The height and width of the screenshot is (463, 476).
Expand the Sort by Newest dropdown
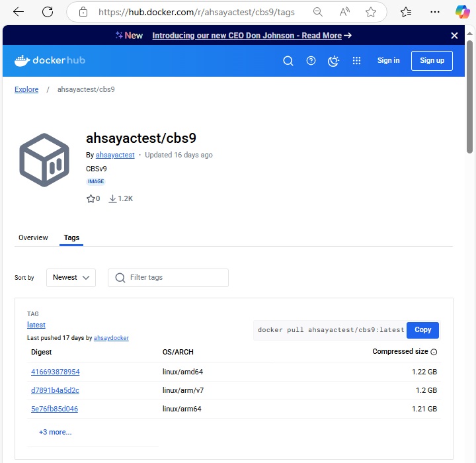71,277
